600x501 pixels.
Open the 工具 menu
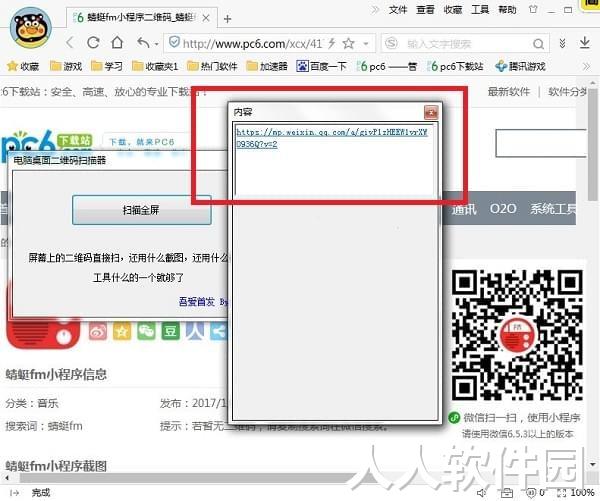[480, 10]
